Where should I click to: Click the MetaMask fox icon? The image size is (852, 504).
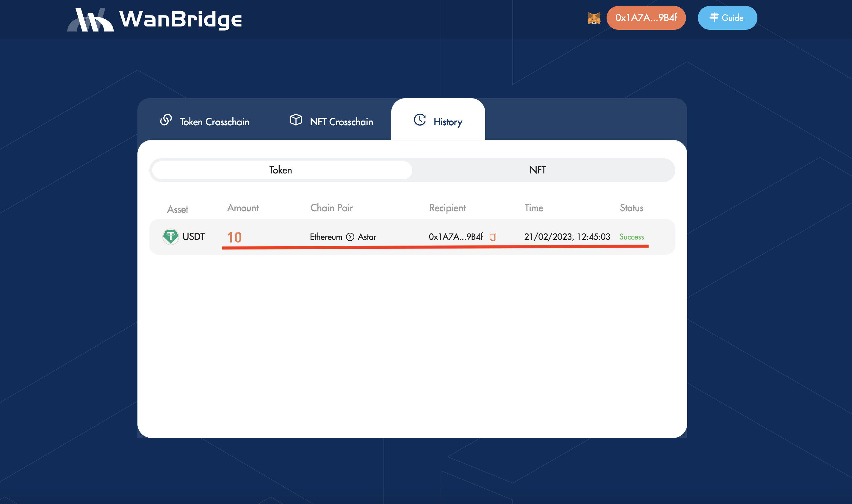[x=593, y=18]
